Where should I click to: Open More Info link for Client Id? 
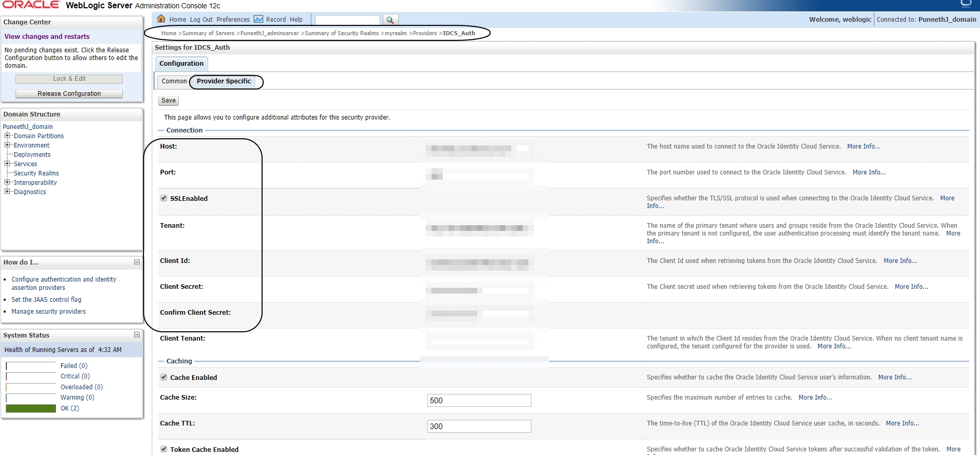tap(900, 261)
